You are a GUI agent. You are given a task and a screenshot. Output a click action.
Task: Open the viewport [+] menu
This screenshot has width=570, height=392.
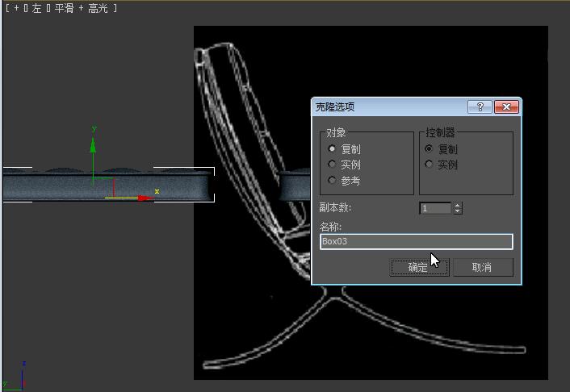(16, 8)
